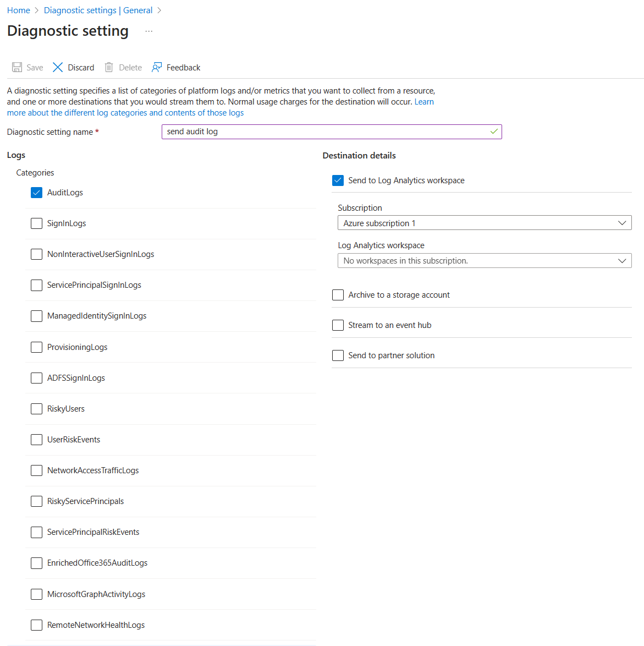Click the Delete trash can icon
Image resolution: width=644 pixels, height=646 pixels.
coord(109,67)
